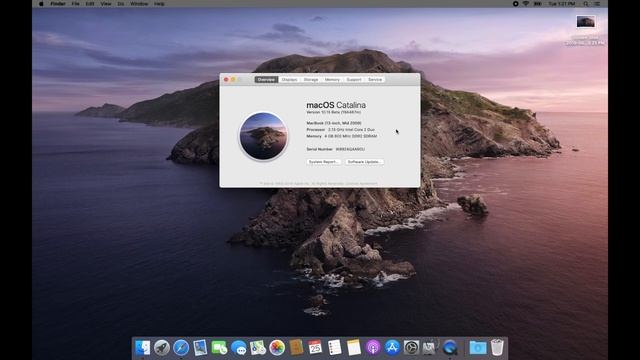Open App Store in the Dock
Viewport: 640px width, 360px height.
tap(392, 348)
